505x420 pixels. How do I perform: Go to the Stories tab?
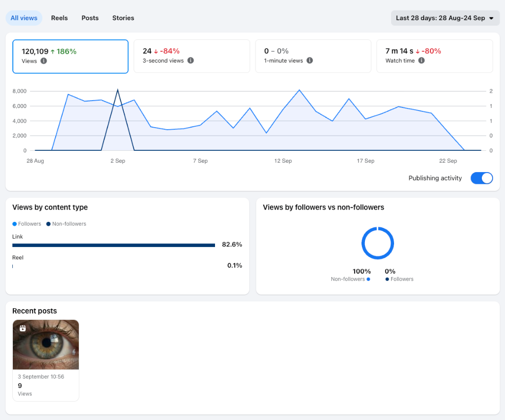(x=123, y=18)
